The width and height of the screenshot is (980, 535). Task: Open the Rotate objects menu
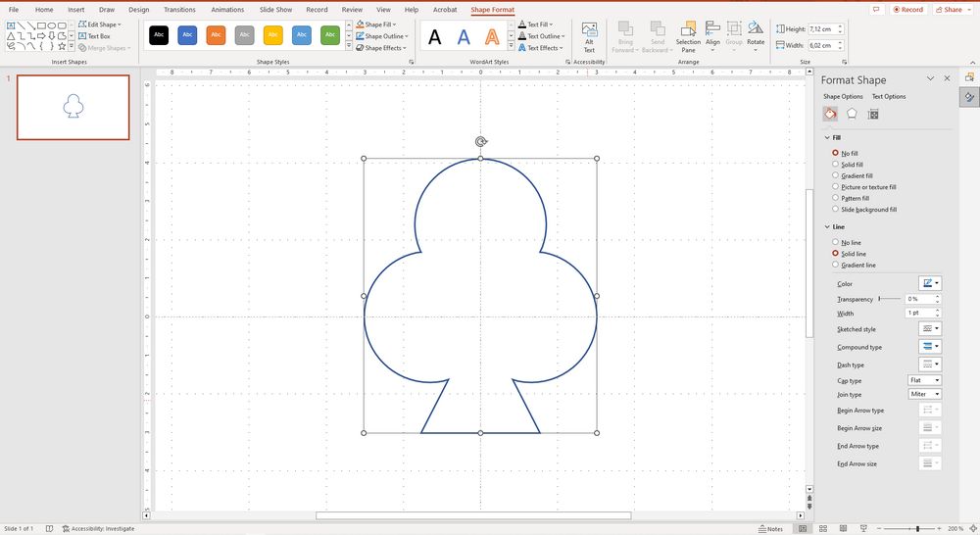point(756,37)
